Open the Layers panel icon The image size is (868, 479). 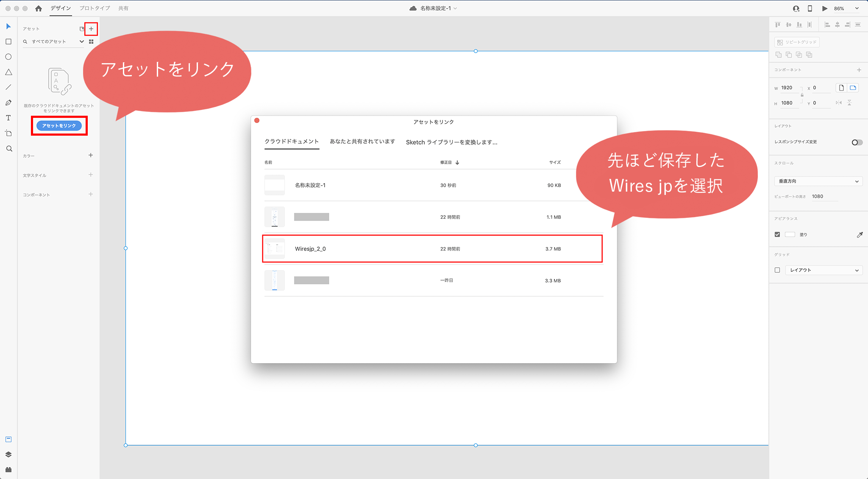8,454
